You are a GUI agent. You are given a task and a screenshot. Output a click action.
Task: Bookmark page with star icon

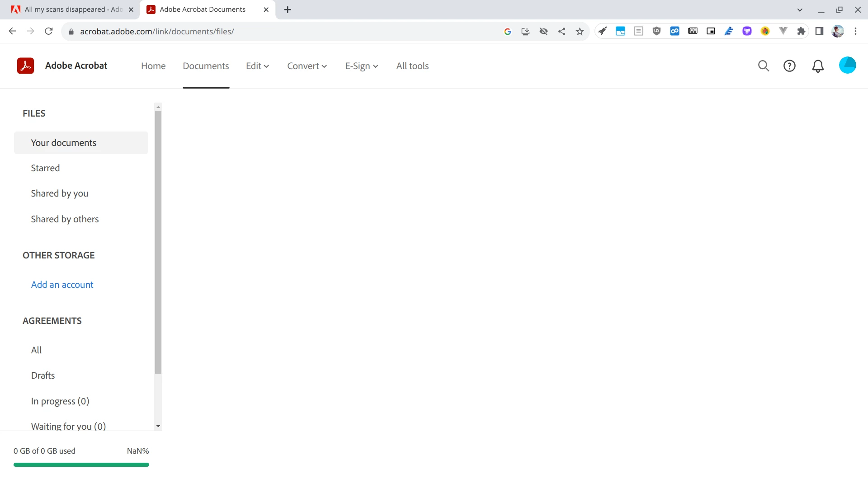(x=580, y=31)
